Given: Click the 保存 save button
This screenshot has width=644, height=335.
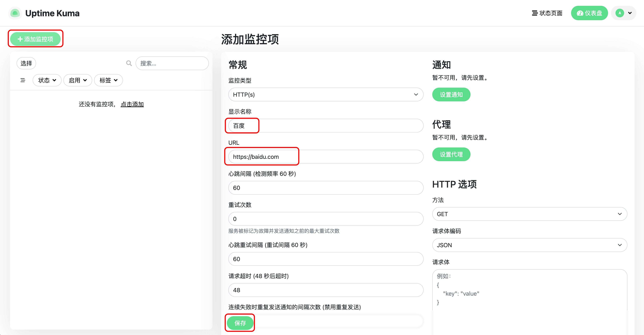Looking at the screenshot, I should 240,323.
